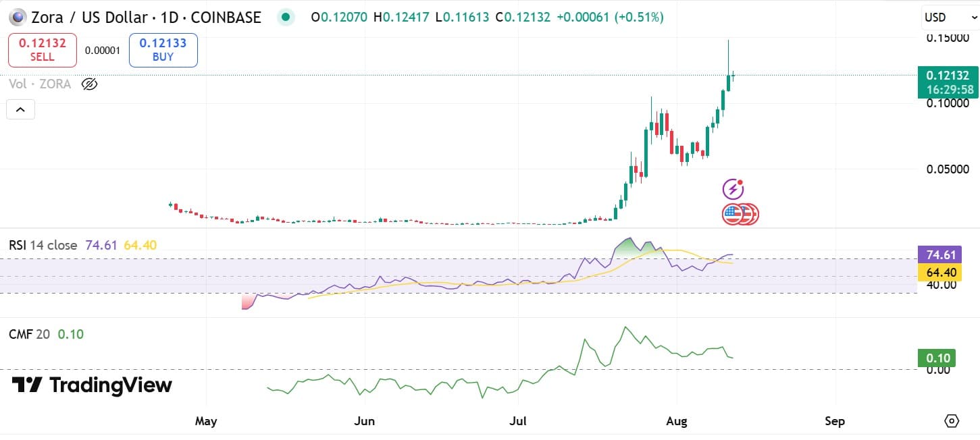
Task: Click the US flag coin icons on chart
Action: (x=740, y=213)
